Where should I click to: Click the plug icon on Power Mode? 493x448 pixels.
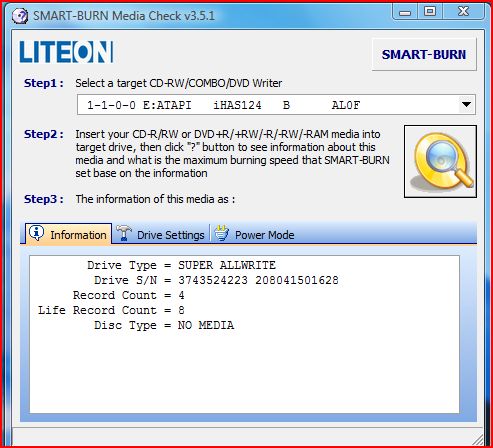[x=221, y=233]
